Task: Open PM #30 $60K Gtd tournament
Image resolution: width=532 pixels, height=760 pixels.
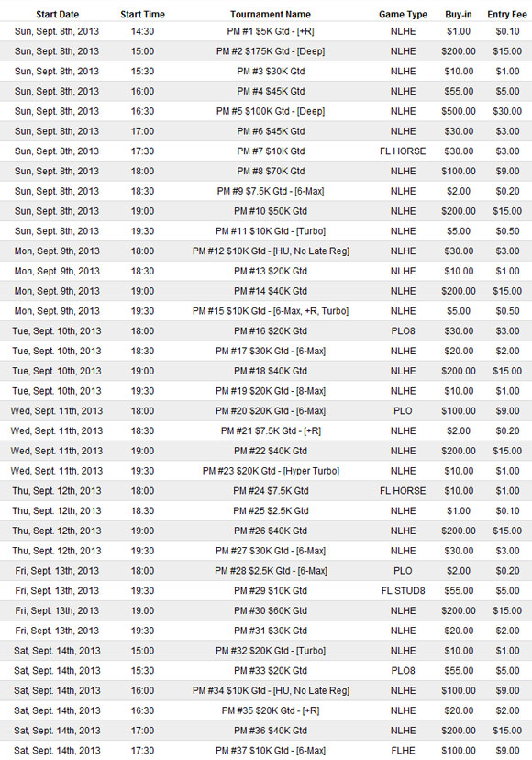Action: click(x=271, y=610)
